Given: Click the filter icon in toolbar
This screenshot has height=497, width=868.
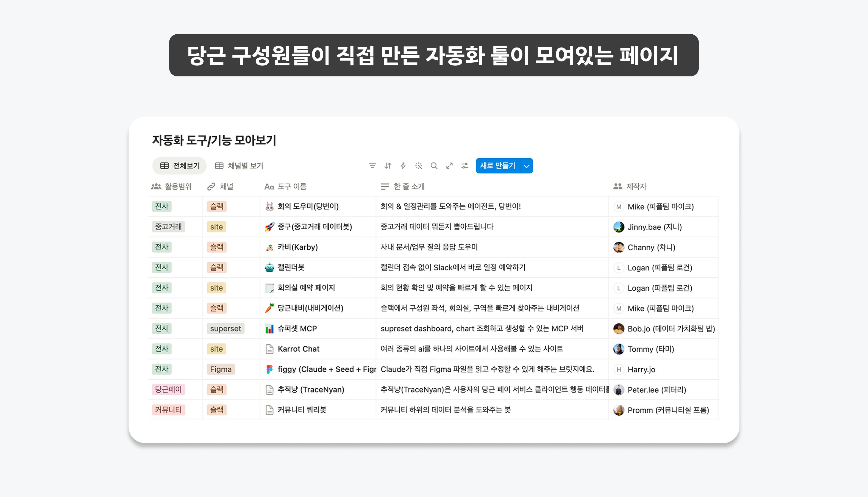Looking at the screenshot, I should pos(372,166).
